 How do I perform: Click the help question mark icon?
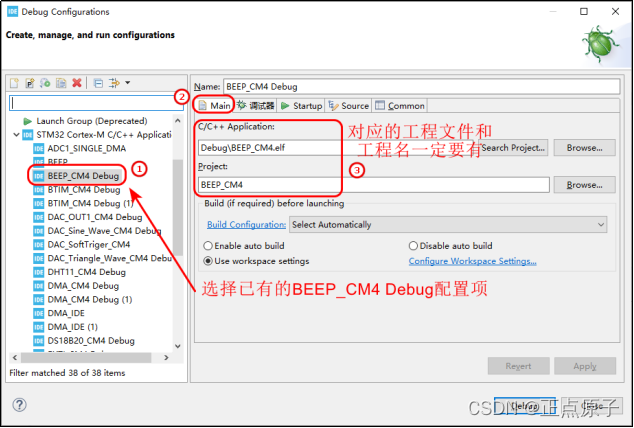(x=19, y=404)
